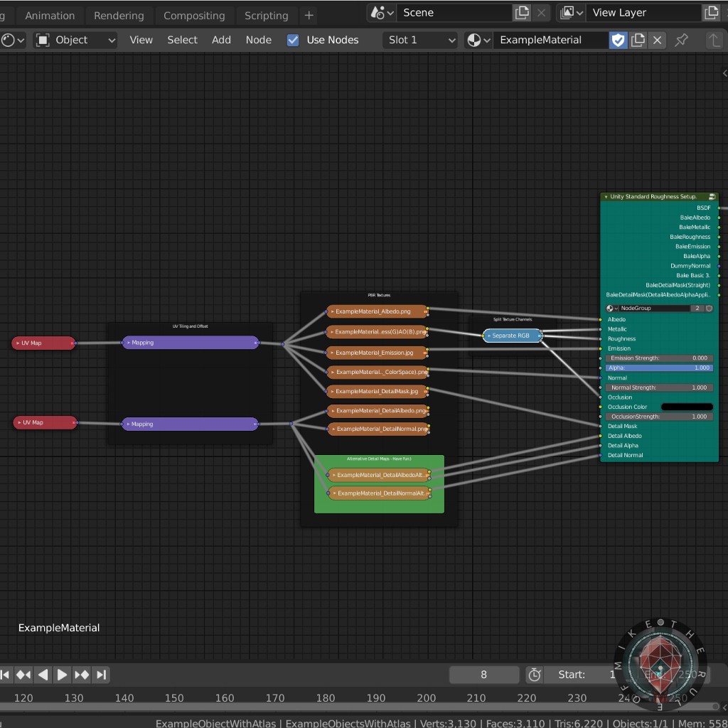Open the material browse sphere icon dropdown
The height and width of the screenshot is (728, 728).
pos(478,40)
